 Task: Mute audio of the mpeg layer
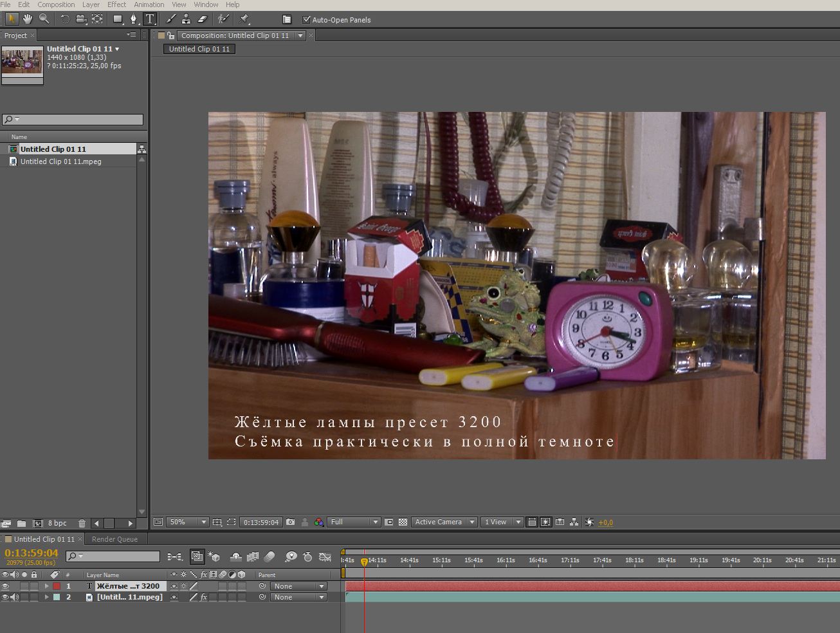pyautogui.click(x=14, y=597)
